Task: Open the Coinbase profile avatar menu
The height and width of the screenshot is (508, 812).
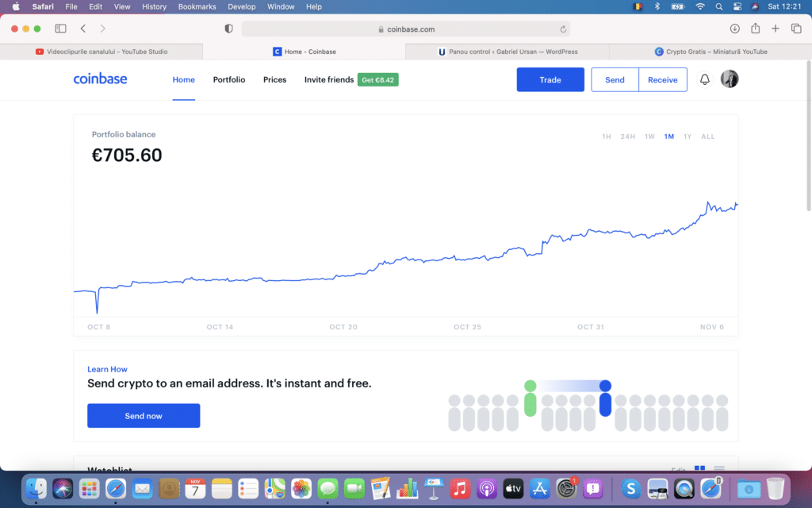Action: [x=730, y=79]
